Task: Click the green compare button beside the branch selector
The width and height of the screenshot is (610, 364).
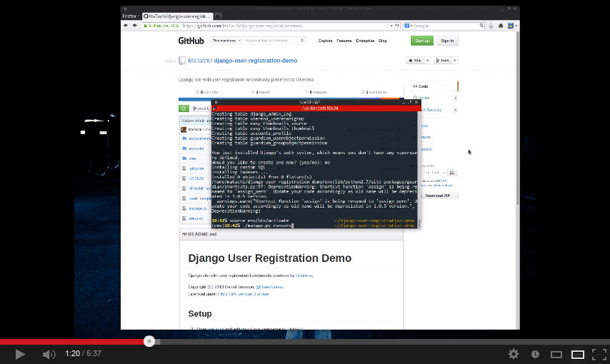Action: click(184, 108)
